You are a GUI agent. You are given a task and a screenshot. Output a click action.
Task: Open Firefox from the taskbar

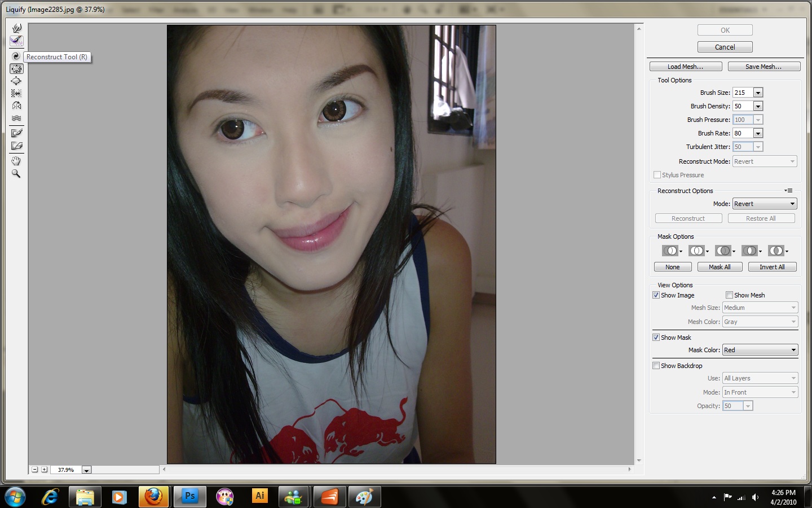pos(154,497)
